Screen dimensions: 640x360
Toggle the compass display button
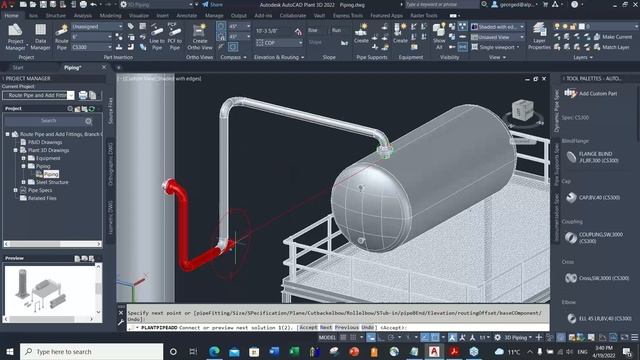[221, 27]
